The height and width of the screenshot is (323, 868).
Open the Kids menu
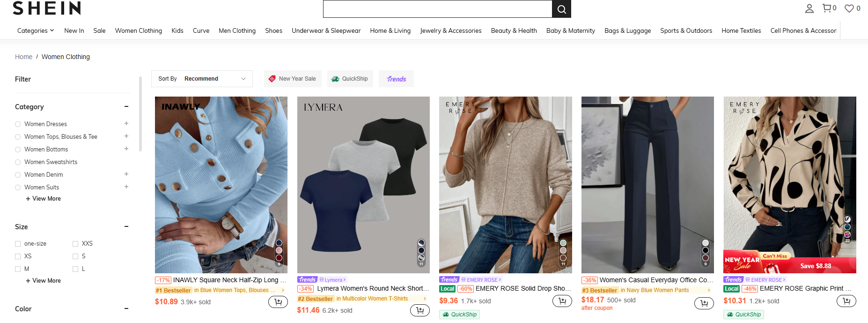177,30
